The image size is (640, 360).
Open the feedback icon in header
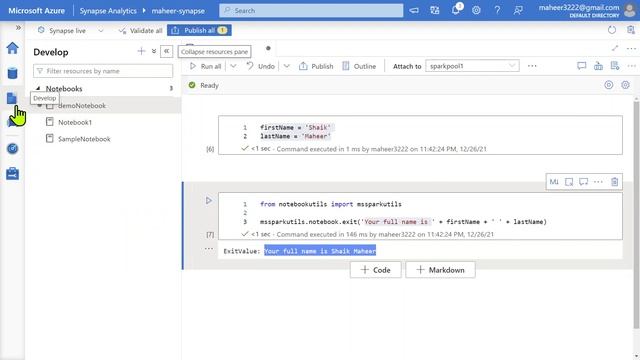[518, 10]
